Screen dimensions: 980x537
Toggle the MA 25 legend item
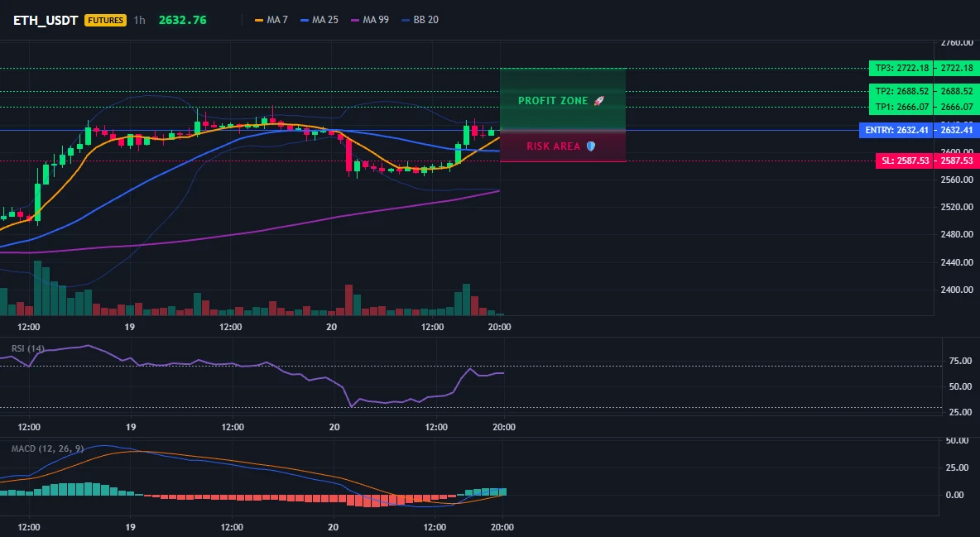(319, 20)
